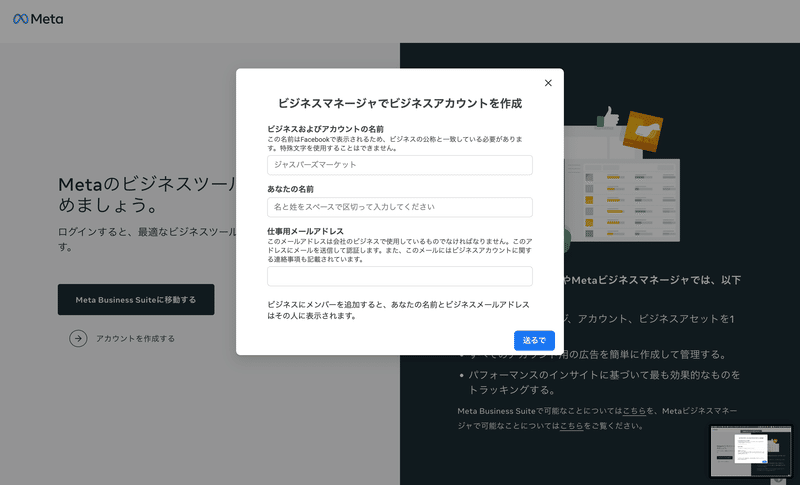This screenshot has width=800, height=485.
Task: Close the business account creation dialog
Action: pyautogui.click(x=548, y=83)
